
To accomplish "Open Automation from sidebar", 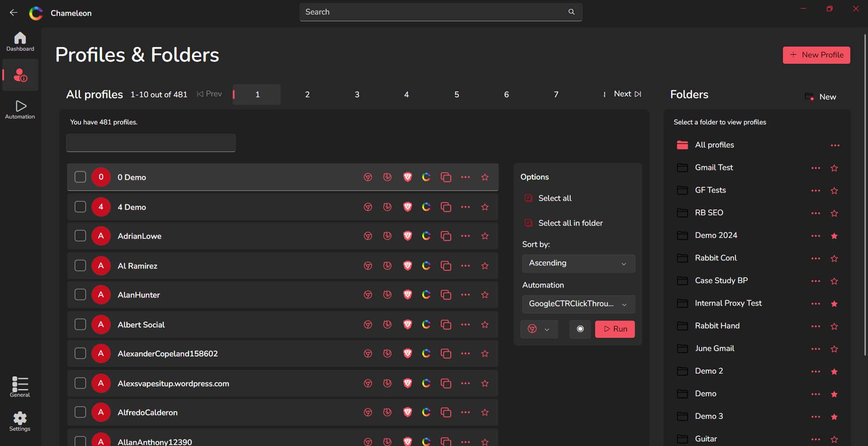I will (20, 110).
